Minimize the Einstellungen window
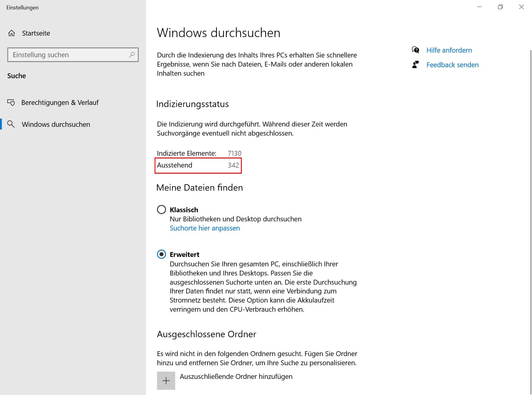 click(480, 7)
